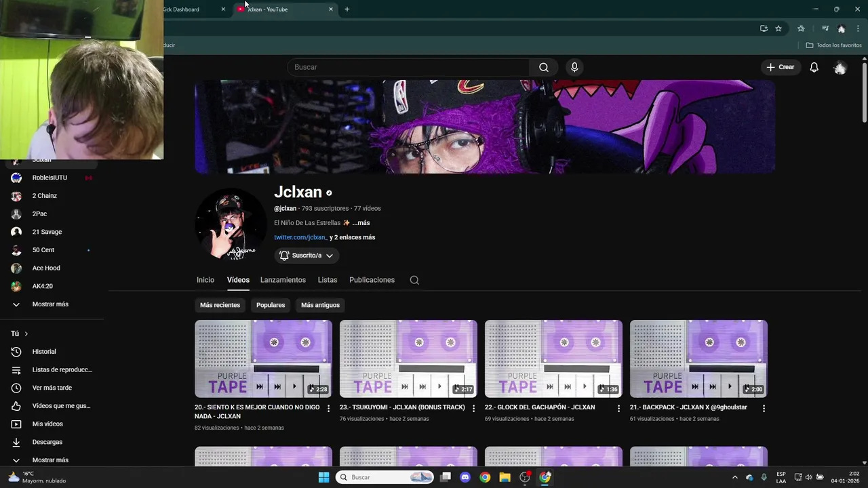Image resolution: width=868 pixels, height=488 pixels.
Task: Open video thumbnail SIENTO K ES MEJOR
Action: pyautogui.click(x=263, y=359)
